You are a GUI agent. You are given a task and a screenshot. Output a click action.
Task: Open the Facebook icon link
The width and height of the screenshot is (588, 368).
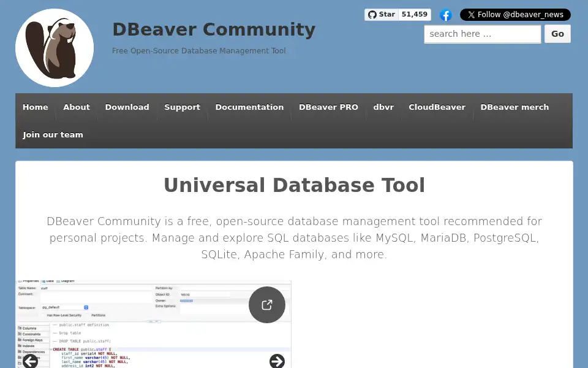(x=445, y=15)
